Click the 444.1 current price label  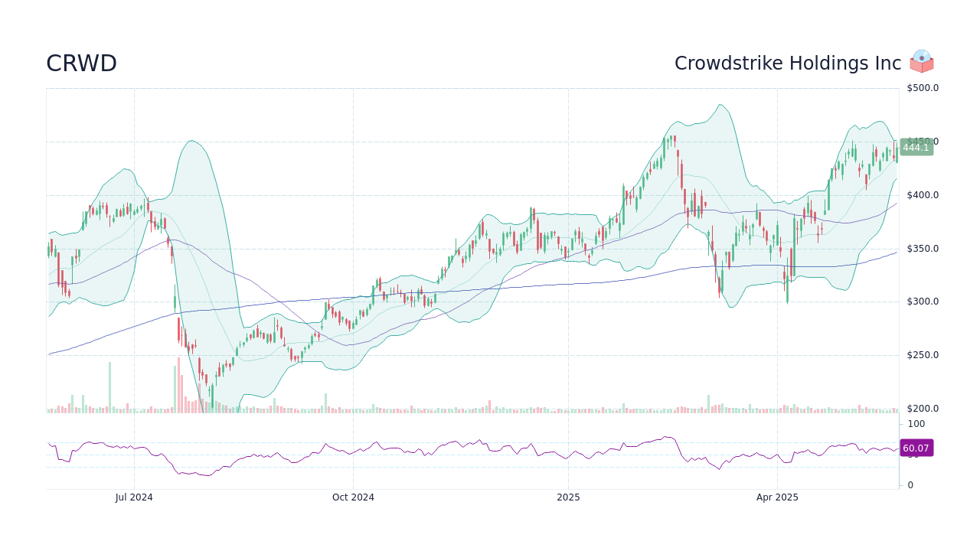(x=916, y=148)
